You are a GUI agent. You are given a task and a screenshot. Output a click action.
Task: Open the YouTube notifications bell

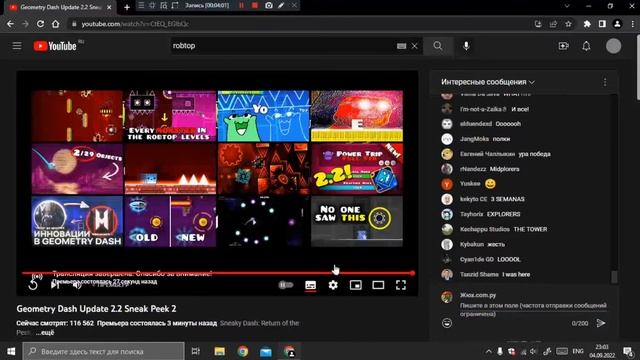tap(586, 46)
